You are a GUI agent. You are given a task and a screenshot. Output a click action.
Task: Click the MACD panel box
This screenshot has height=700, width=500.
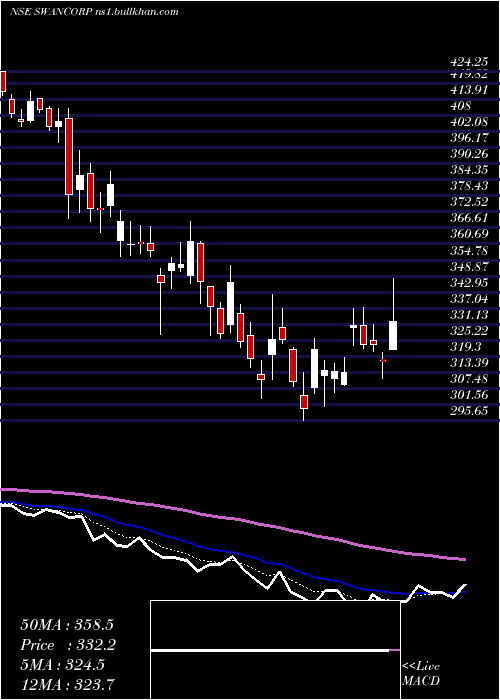click(x=275, y=650)
